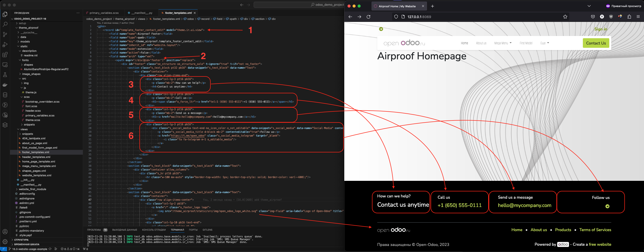Click About us in website navbar

point(481,43)
